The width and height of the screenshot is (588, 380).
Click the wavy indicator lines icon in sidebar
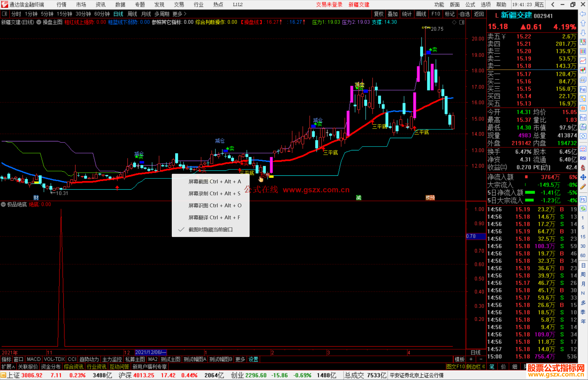coord(583,149)
